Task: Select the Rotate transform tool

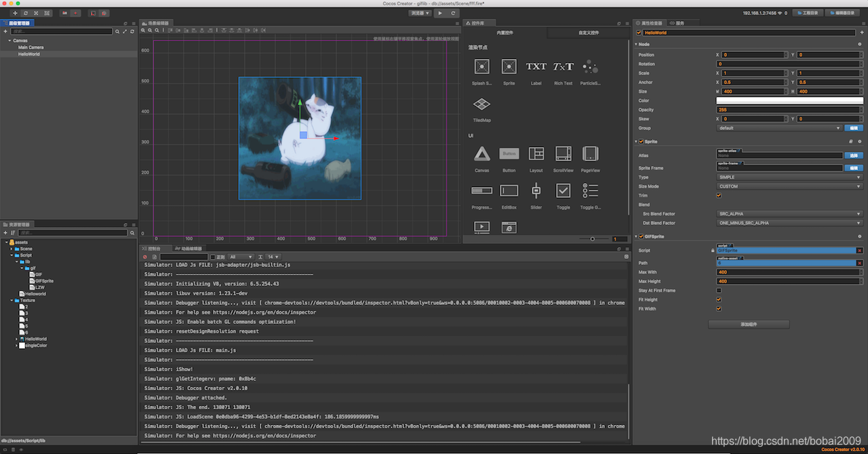Action: (x=26, y=13)
